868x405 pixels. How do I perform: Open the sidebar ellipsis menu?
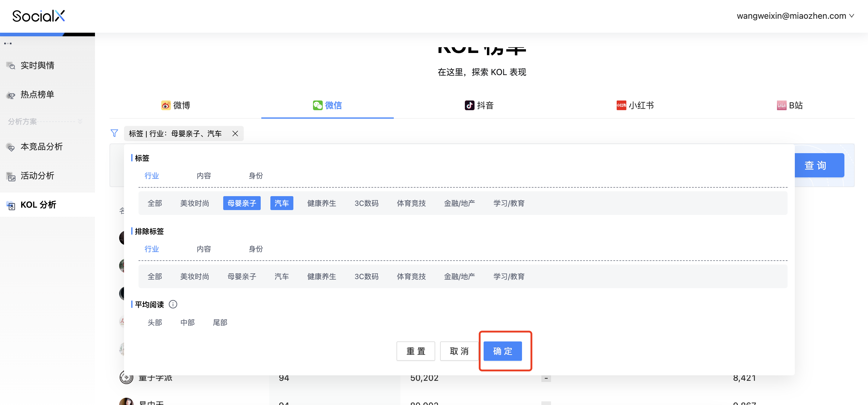point(8,44)
